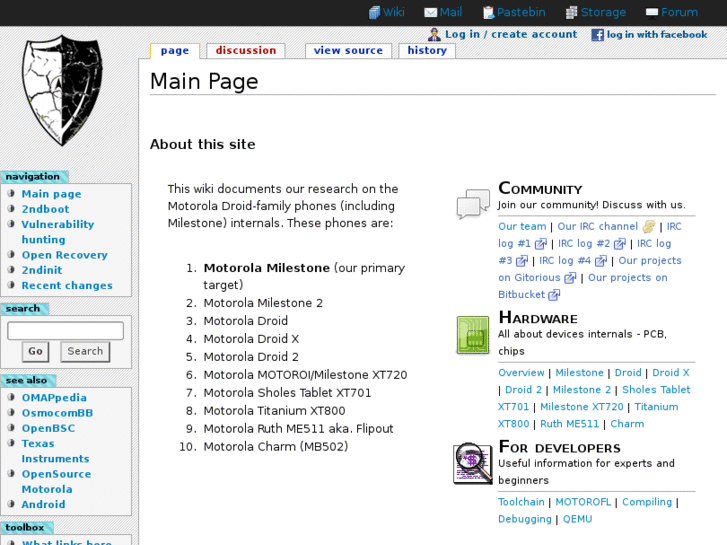Screen dimensions: 727x545
Task: Click the Mail envelope icon
Action: coord(430,13)
